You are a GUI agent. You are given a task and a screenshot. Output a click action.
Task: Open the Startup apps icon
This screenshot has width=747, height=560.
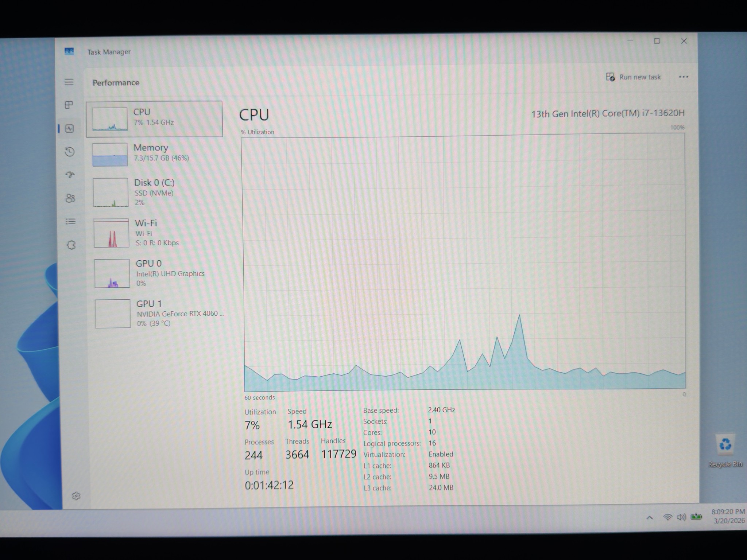coord(70,175)
